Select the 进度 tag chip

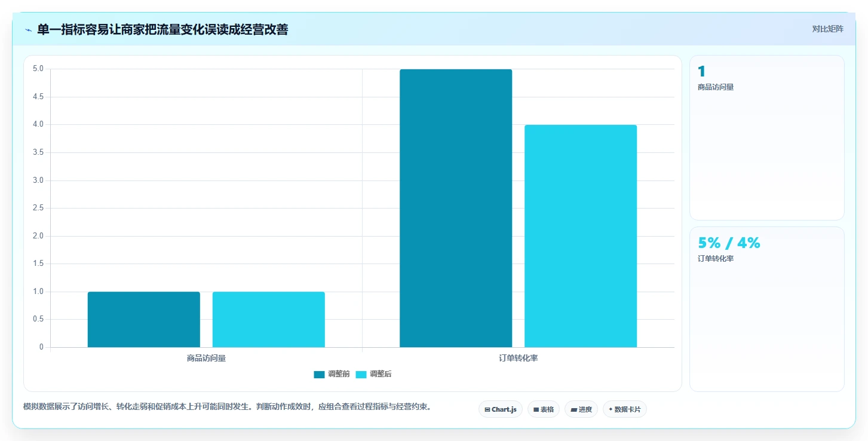click(x=581, y=409)
